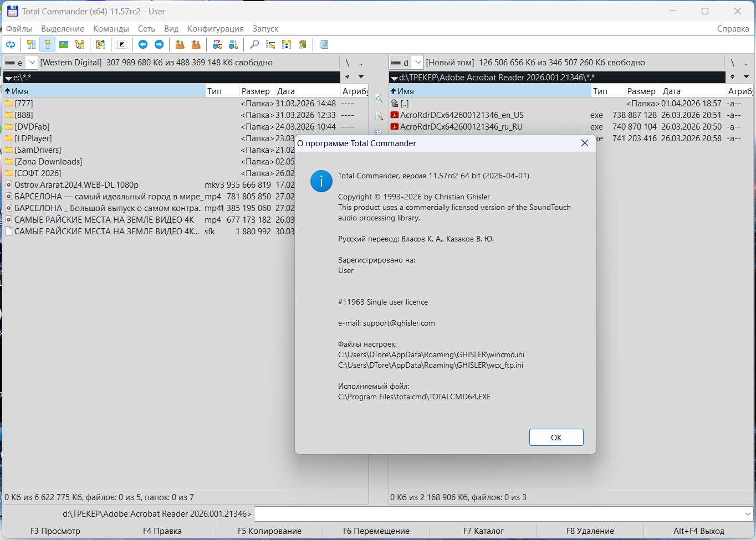The height and width of the screenshot is (540, 756).
Task: Open the new URL connection toolbar icon
Action: tap(233, 44)
